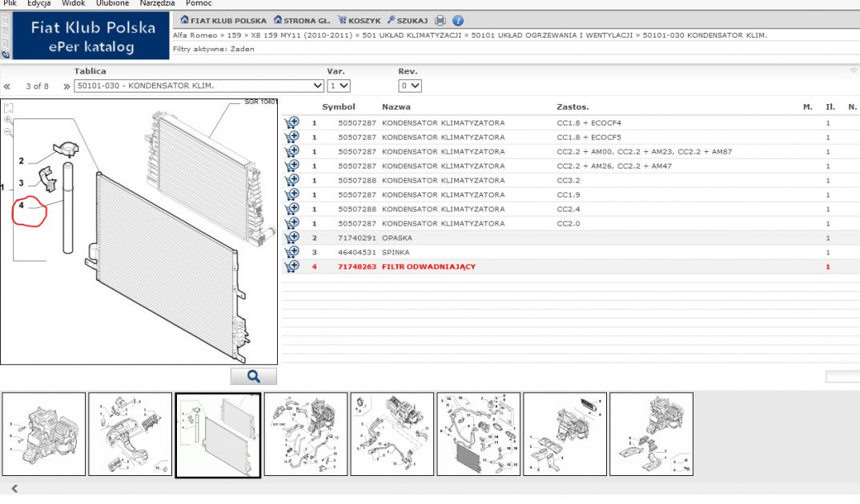Screen dimensions: 860x504
Task: Expand the Var. dropdown
Action: click(339, 86)
